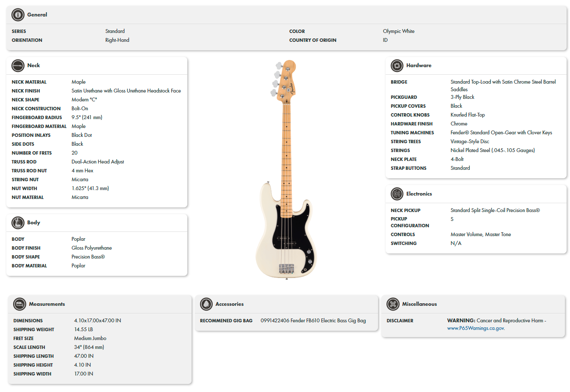570x392 pixels.
Task: Click the Measurements ruler icon
Action: (x=19, y=304)
